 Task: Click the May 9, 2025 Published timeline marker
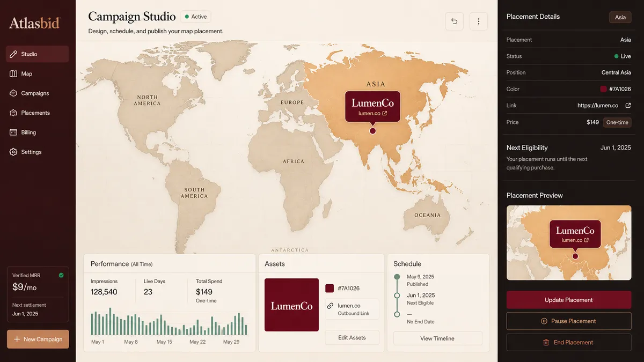397,277
